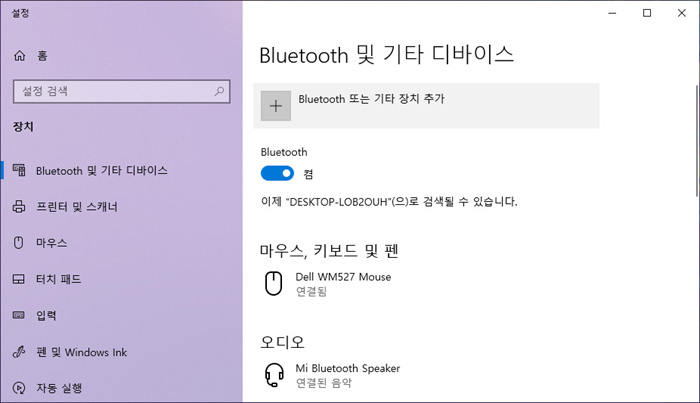The image size is (700, 403).
Task: Click the autoplay icon in sidebar
Action: [x=19, y=388]
